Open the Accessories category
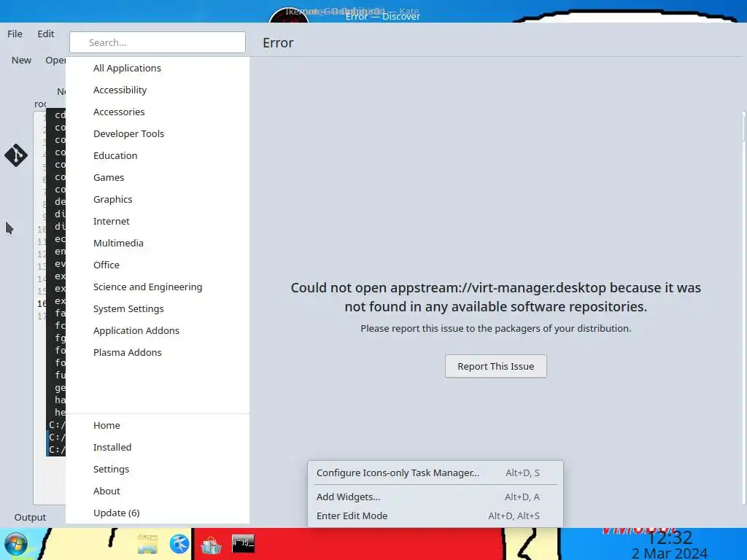The height and width of the screenshot is (560, 747). pos(158,112)
